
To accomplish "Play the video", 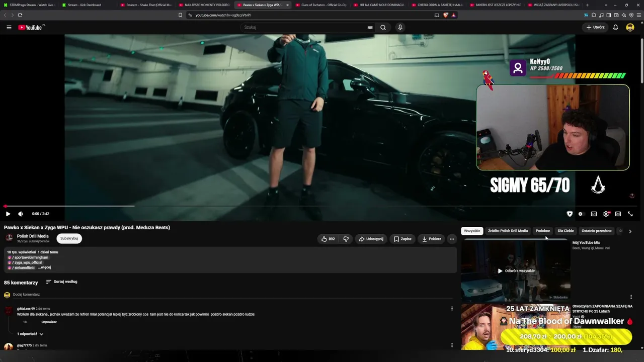I will [x=8, y=214].
